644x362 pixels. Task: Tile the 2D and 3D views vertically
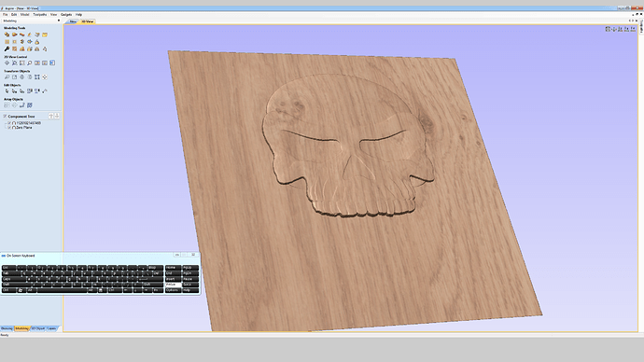coord(45,63)
